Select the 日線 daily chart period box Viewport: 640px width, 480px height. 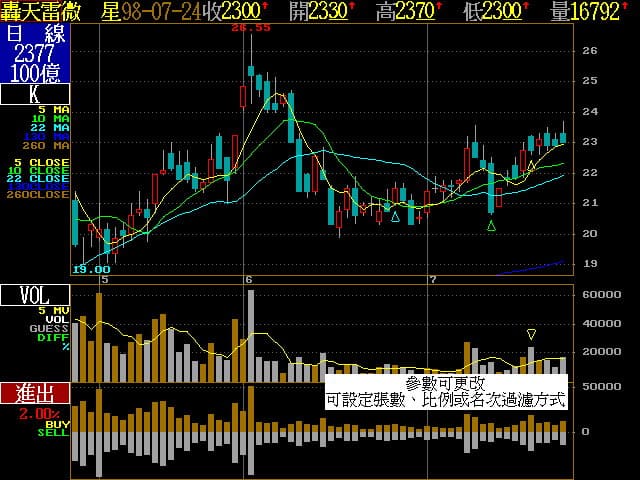coord(35,33)
